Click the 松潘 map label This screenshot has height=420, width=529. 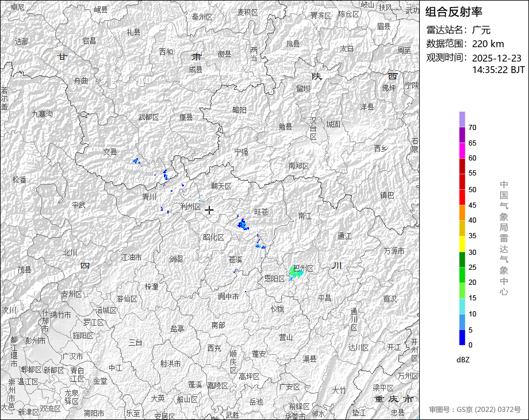pos(19,180)
